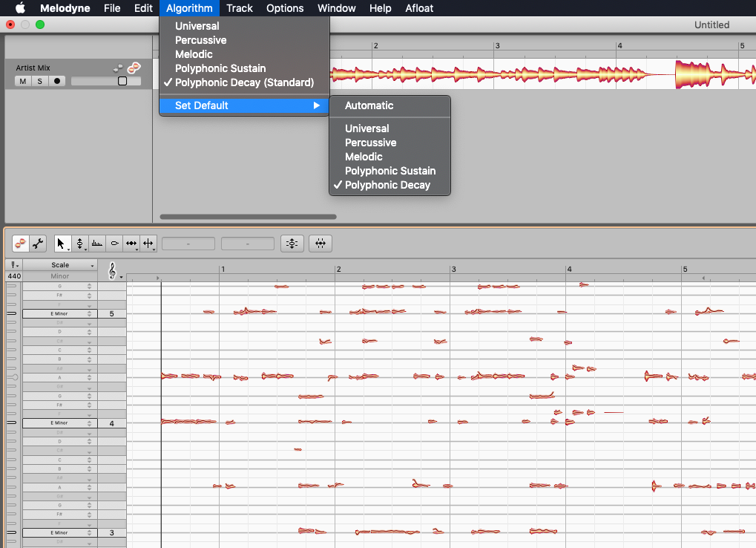Choose Polyphonic Sustain in the Algorithm menu
This screenshot has height=548, width=756.
coord(244,68)
